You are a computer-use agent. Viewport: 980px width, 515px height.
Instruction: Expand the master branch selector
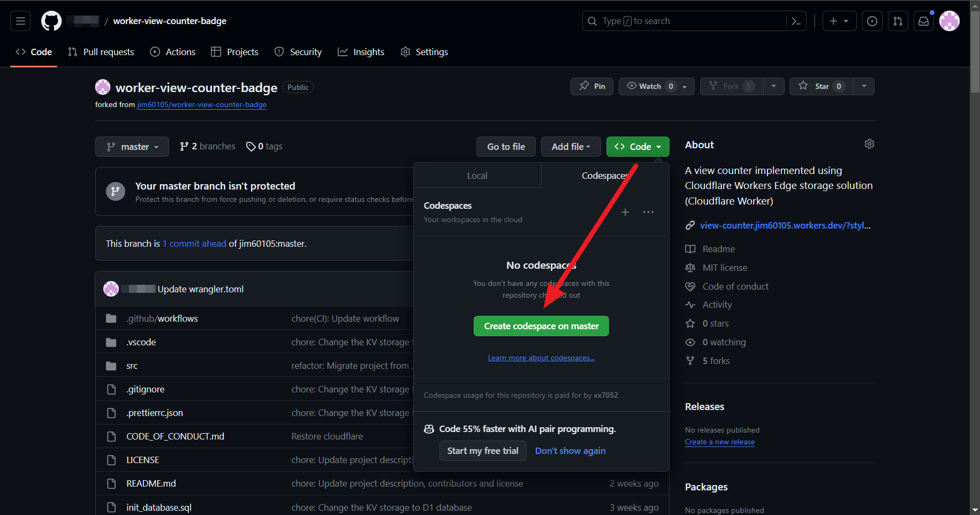132,147
